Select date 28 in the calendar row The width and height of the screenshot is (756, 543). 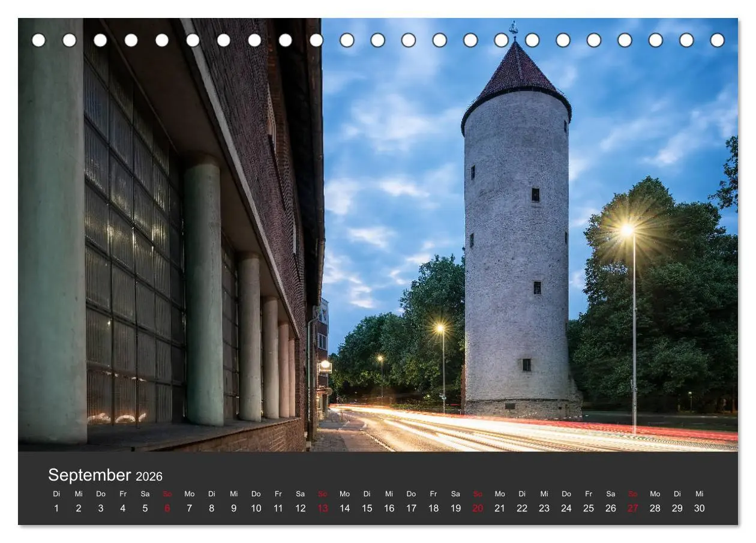click(655, 508)
